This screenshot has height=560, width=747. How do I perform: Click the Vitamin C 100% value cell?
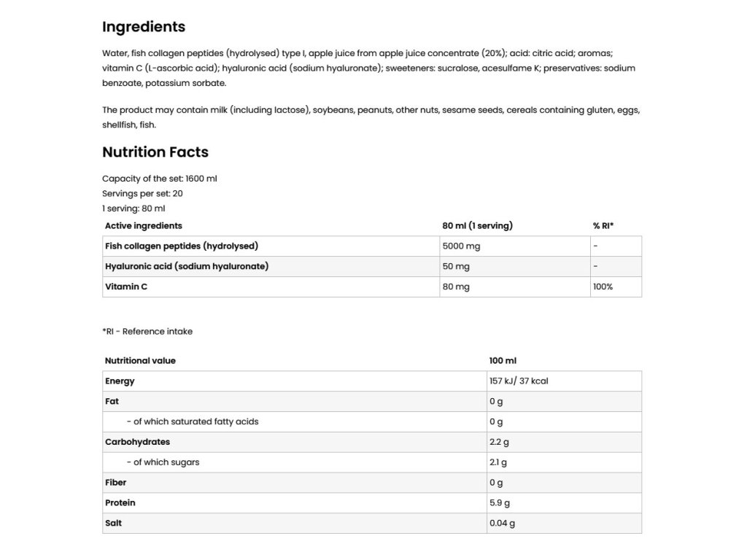(x=603, y=287)
